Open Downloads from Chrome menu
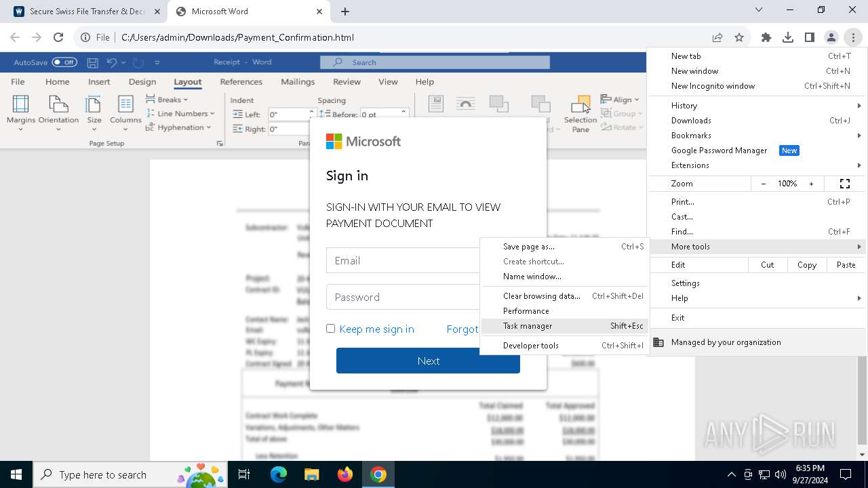Screen dimensions: 868x488 pyautogui.click(x=757, y=121)
